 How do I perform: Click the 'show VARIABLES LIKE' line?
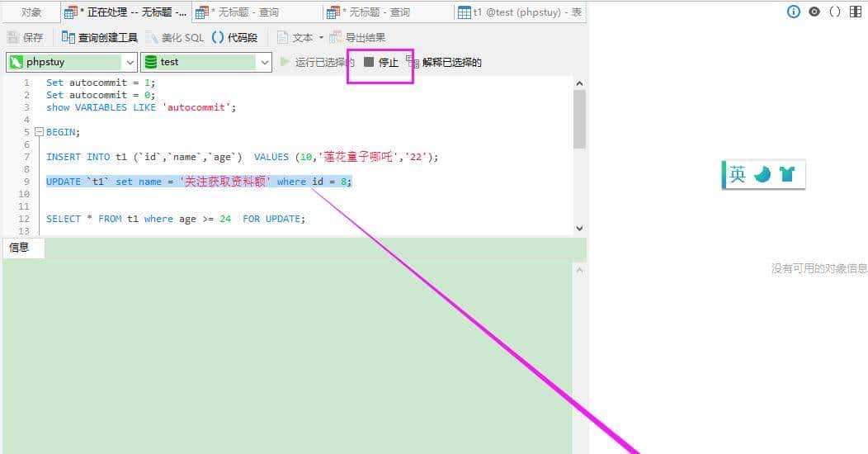(141, 107)
